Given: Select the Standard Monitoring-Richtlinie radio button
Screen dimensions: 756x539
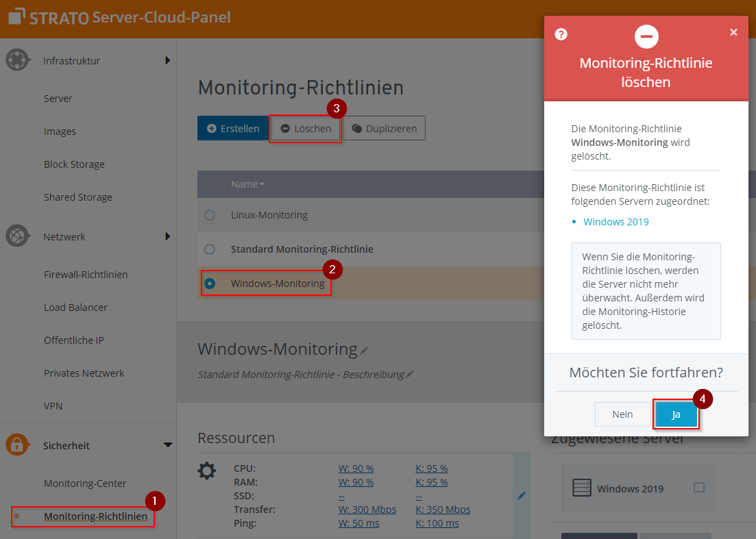Looking at the screenshot, I should point(210,249).
